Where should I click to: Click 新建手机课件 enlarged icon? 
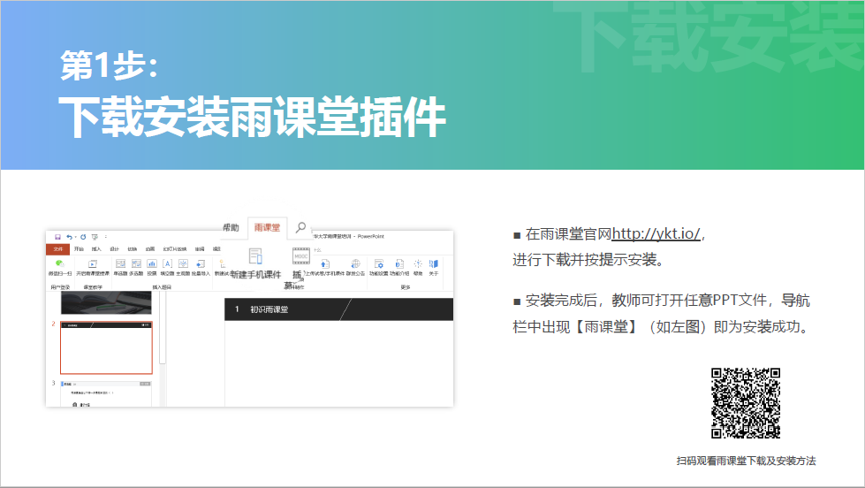pyautogui.click(x=255, y=256)
